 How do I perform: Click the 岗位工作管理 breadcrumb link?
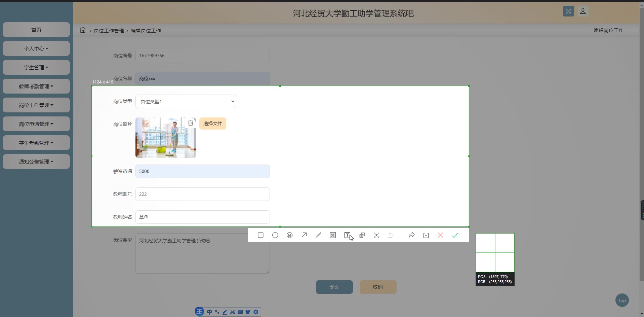pyautogui.click(x=109, y=31)
